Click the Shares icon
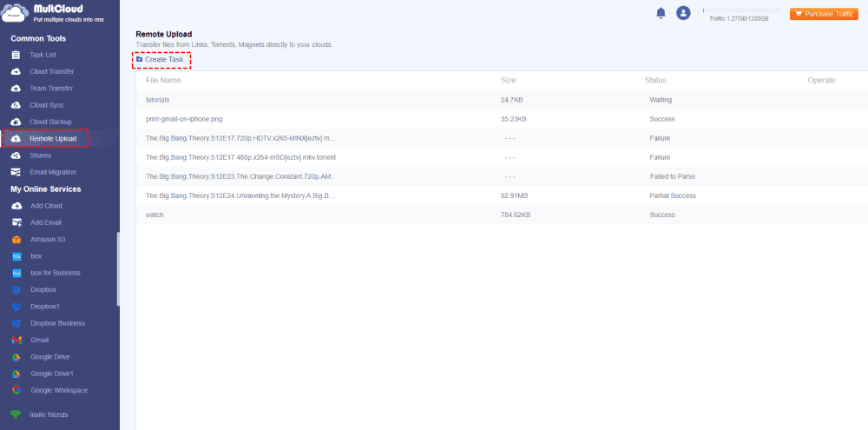This screenshot has width=868, height=430. pos(16,155)
